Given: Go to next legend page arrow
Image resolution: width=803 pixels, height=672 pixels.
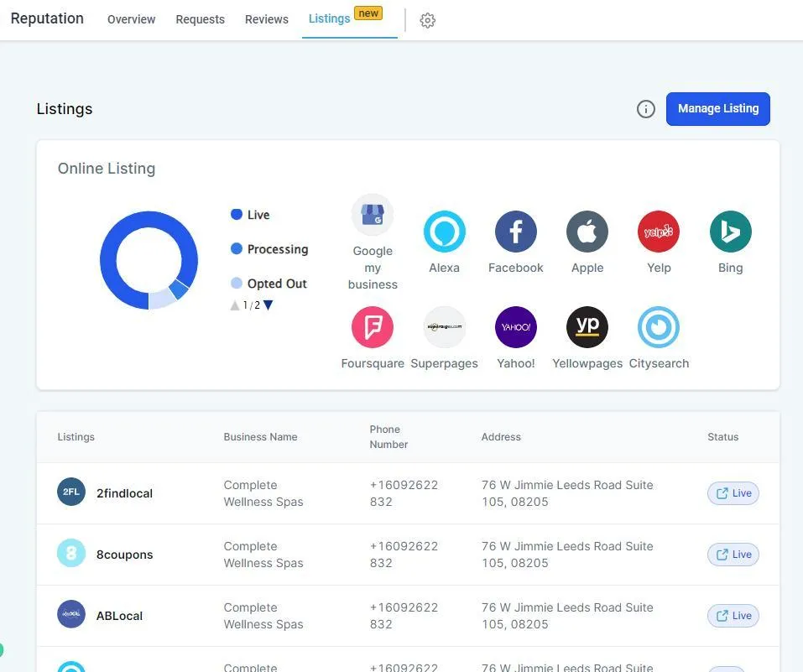Looking at the screenshot, I should click(268, 305).
